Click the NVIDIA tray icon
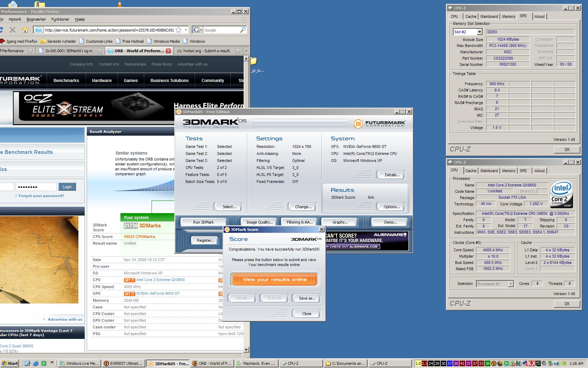This screenshot has width=588, height=368. 563,363
